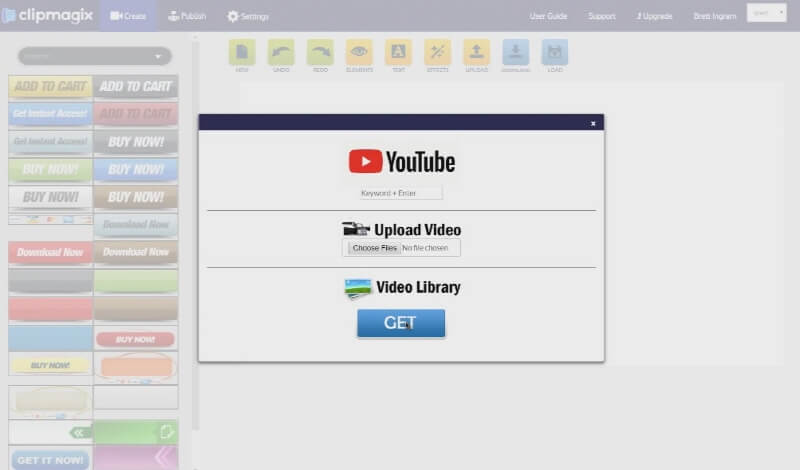
Task: Click the YouTube Keyword search field
Action: [401, 193]
